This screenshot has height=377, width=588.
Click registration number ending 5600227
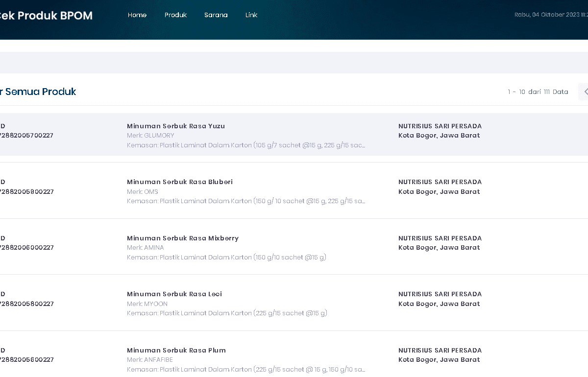[x=26, y=360]
